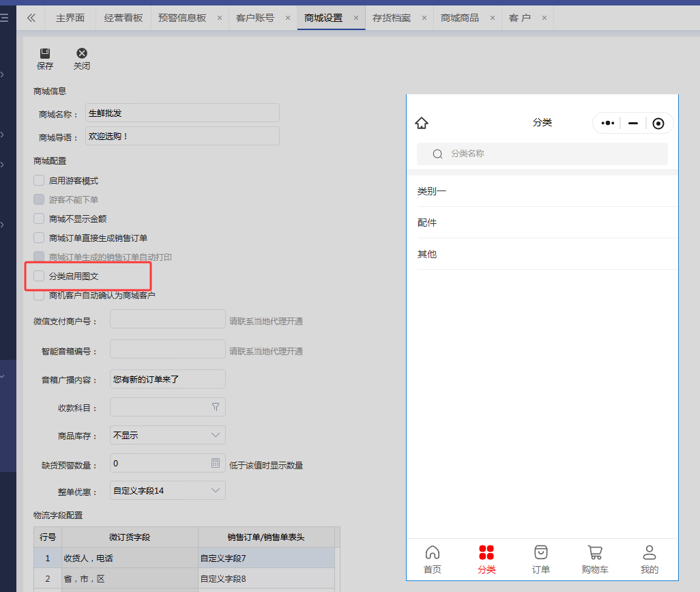Click the calculator icon in 缺货预警数量 field
700x592 pixels.
(x=216, y=463)
